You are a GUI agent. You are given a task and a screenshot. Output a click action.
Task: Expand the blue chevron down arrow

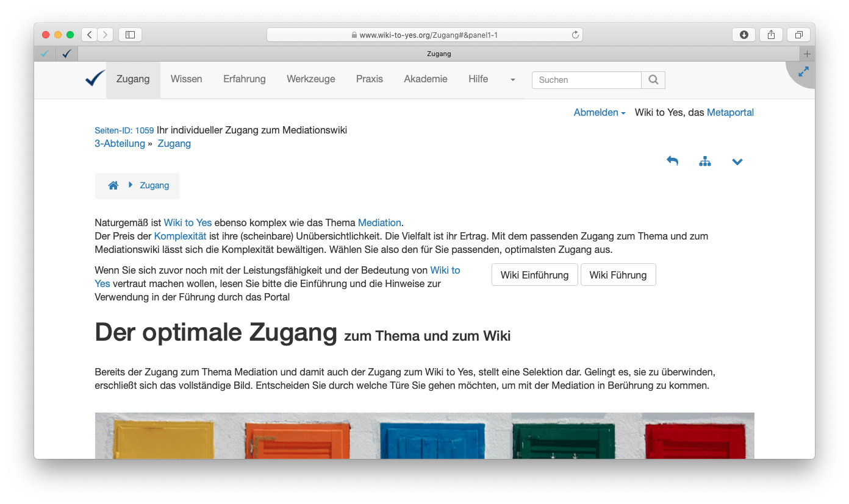click(x=737, y=162)
